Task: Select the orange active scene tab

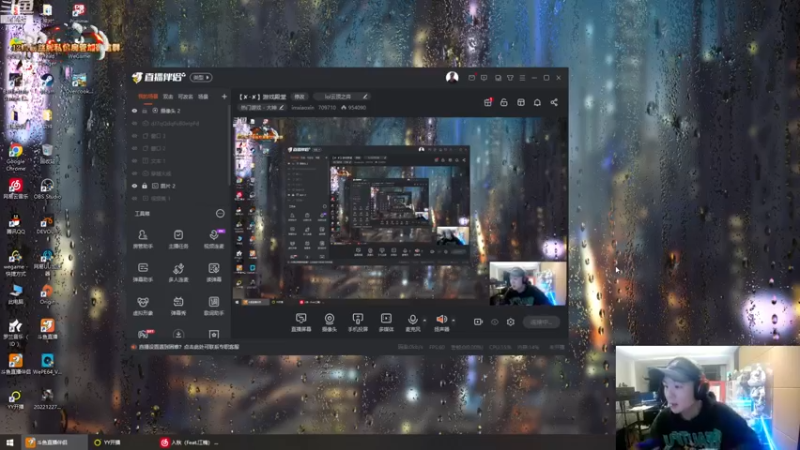Action: [x=148, y=96]
